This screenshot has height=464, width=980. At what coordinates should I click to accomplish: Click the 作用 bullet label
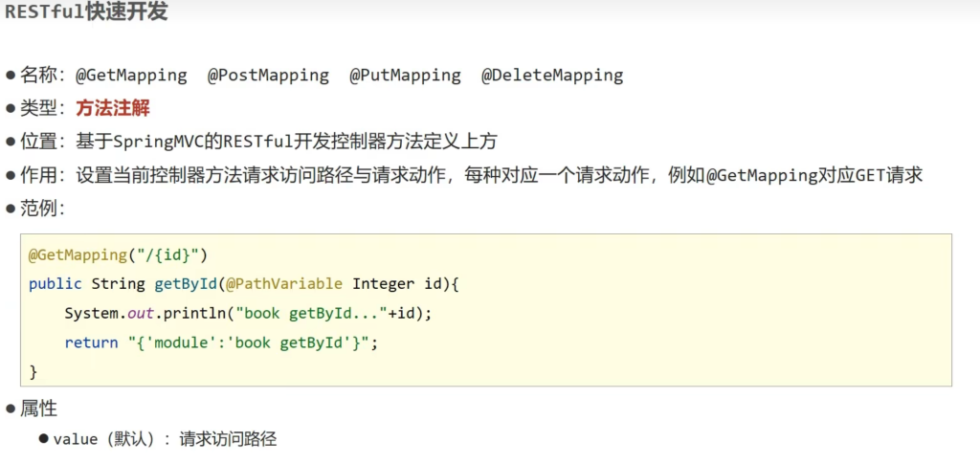click(42, 175)
